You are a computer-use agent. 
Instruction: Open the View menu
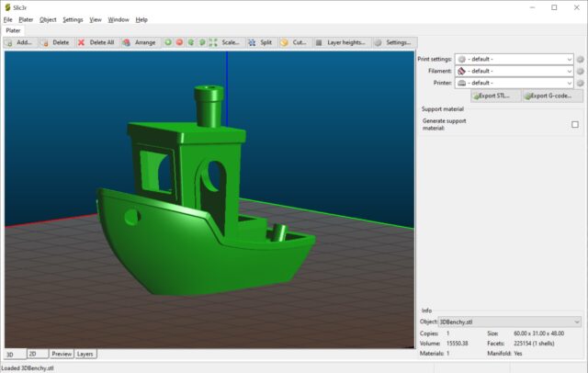coord(96,19)
